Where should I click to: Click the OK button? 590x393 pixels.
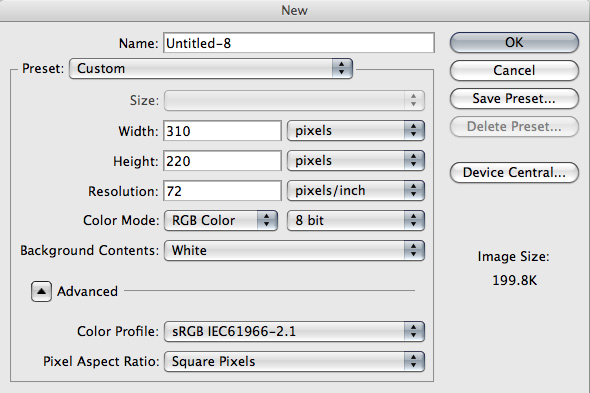514,43
